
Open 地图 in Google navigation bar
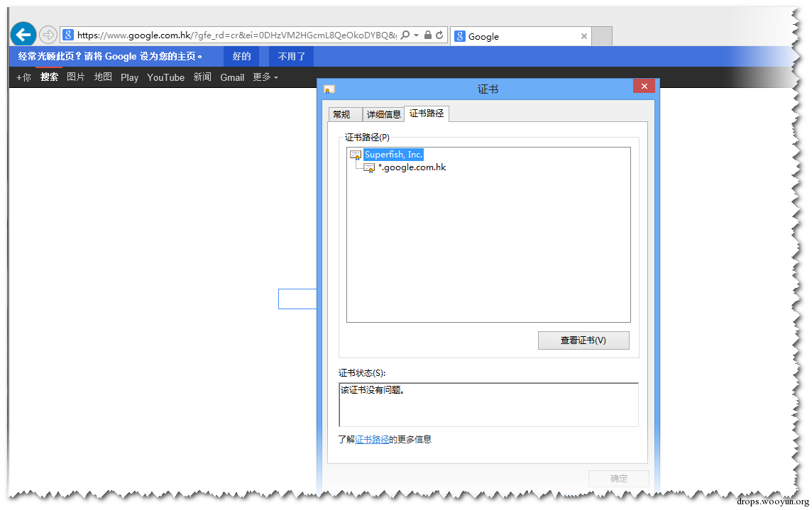point(103,77)
